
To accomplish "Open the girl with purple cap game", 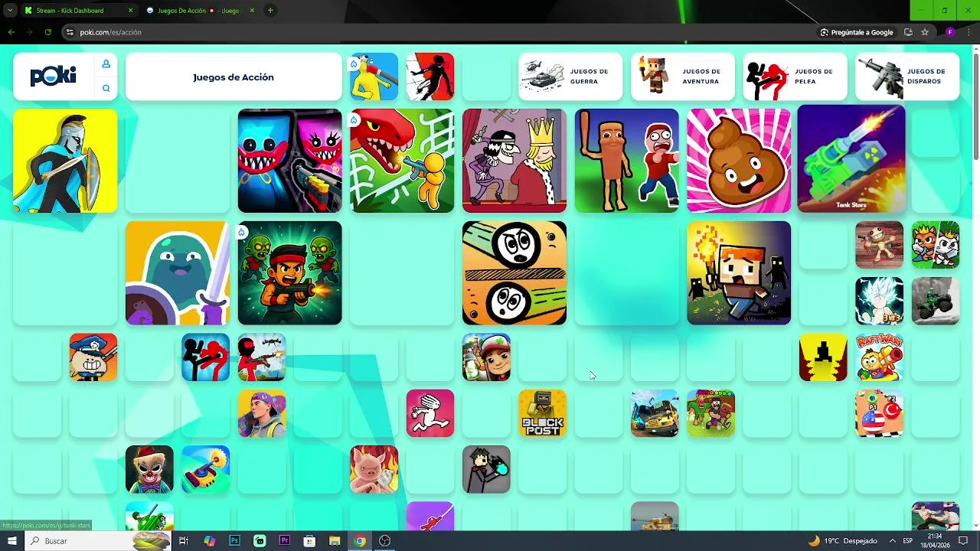I will pos(262,413).
